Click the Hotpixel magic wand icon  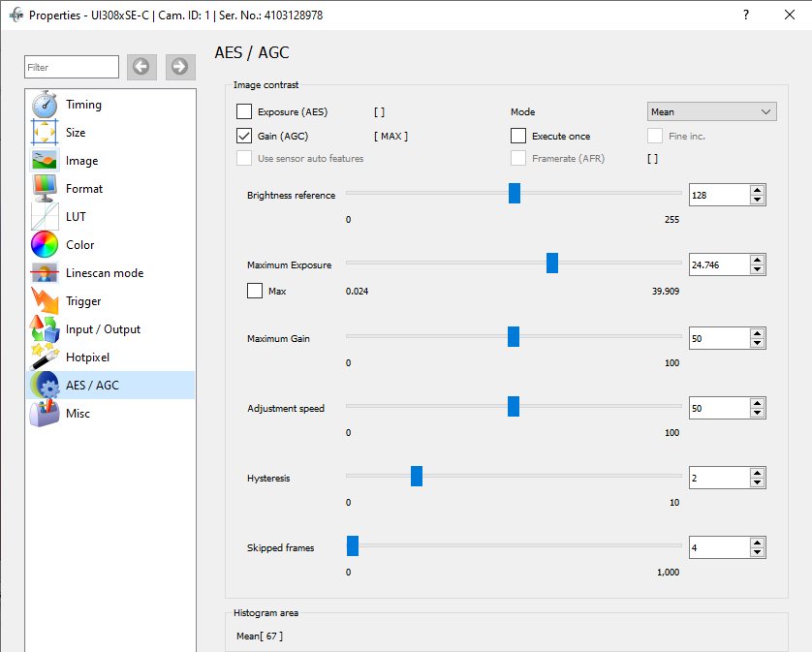point(45,357)
